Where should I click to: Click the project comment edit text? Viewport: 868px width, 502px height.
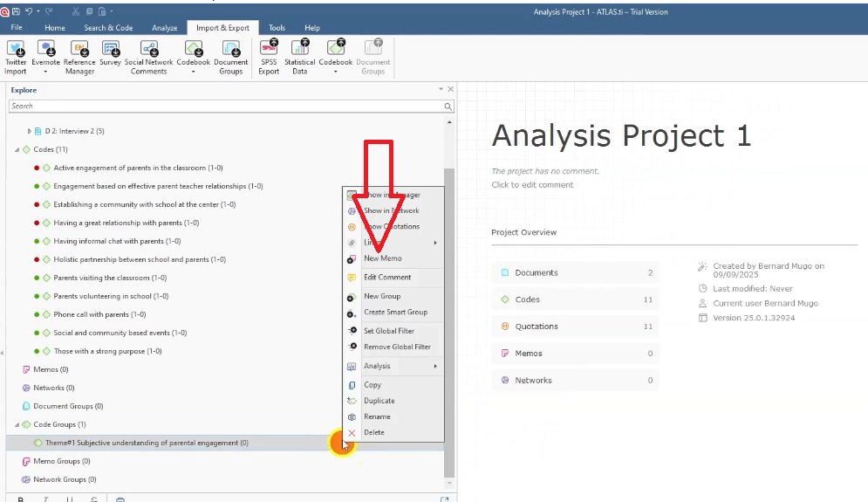pos(532,185)
